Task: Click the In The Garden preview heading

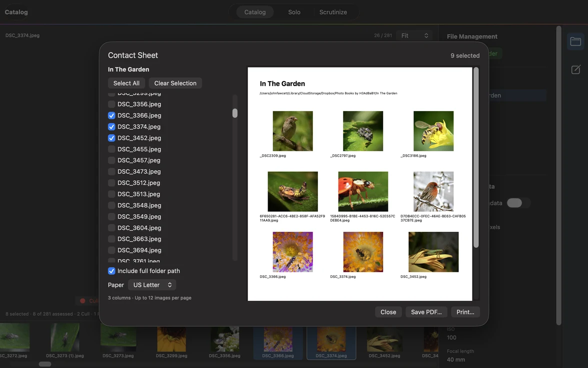Action: click(282, 84)
